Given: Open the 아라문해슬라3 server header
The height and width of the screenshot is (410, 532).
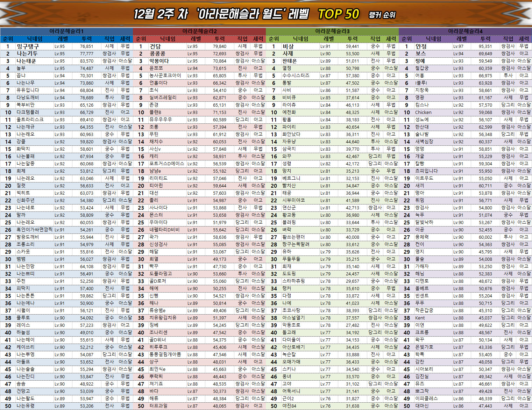Looking at the screenshot, I should coord(332,31).
